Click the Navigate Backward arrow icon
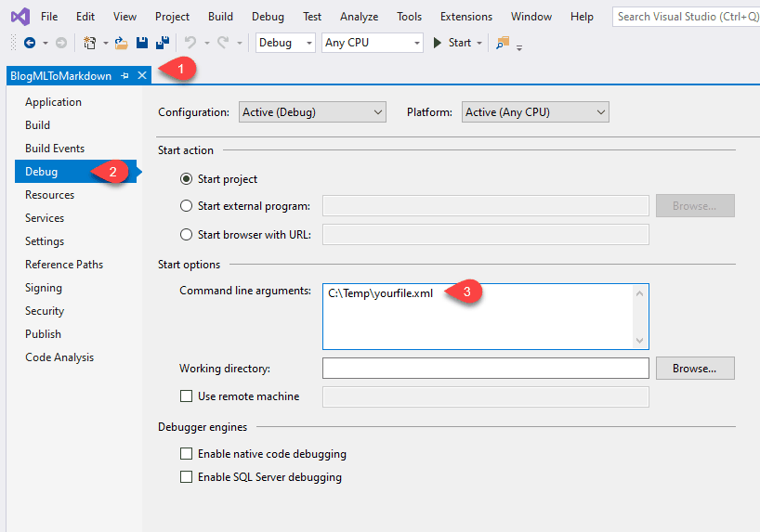 click(30, 43)
